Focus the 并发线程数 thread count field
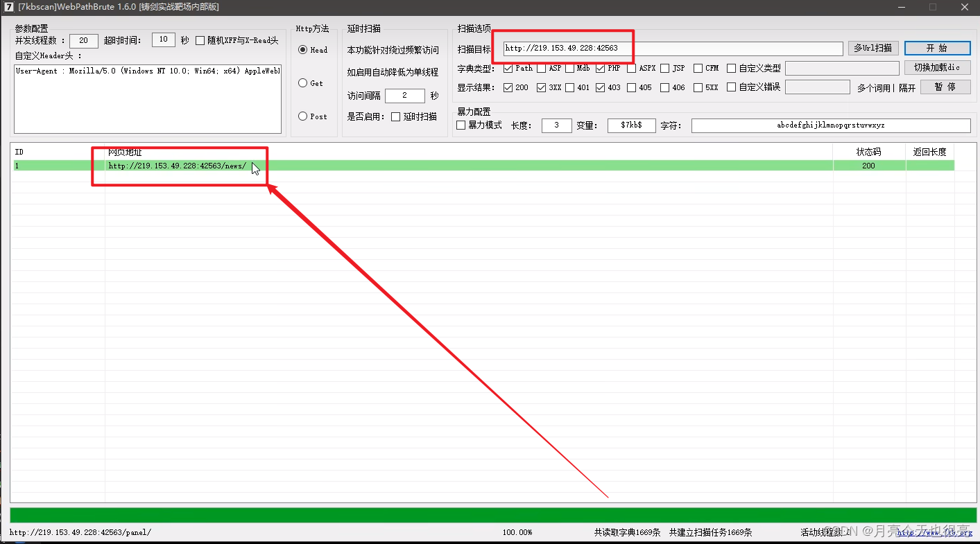 [84, 41]
